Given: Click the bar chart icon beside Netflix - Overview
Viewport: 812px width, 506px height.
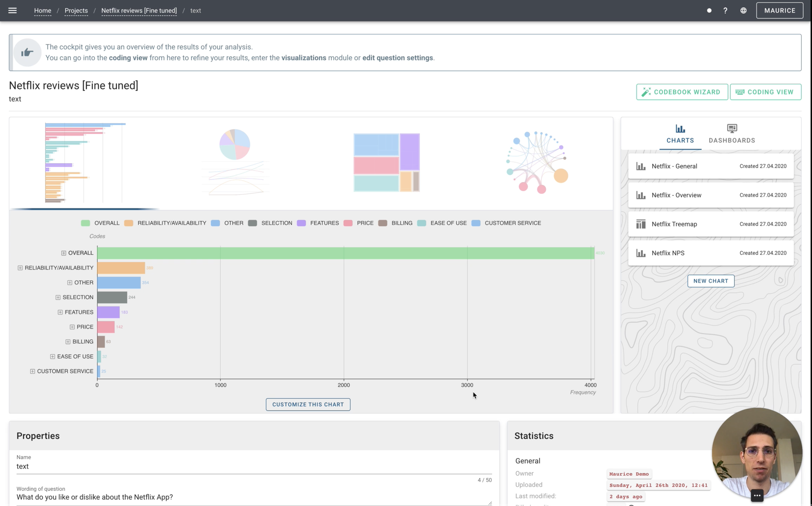Looking at the screenshot, I should (640, 195).
